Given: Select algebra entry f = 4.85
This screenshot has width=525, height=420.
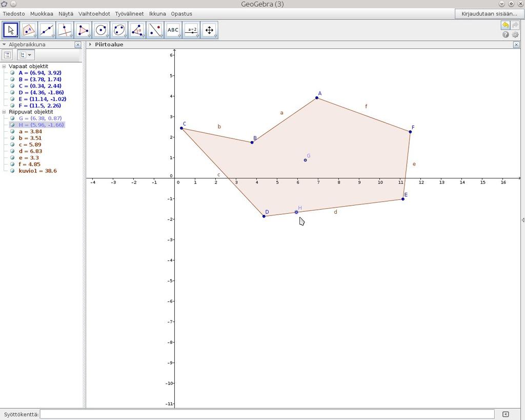Looking at the screenshot, I should click(x=29, y=164).
